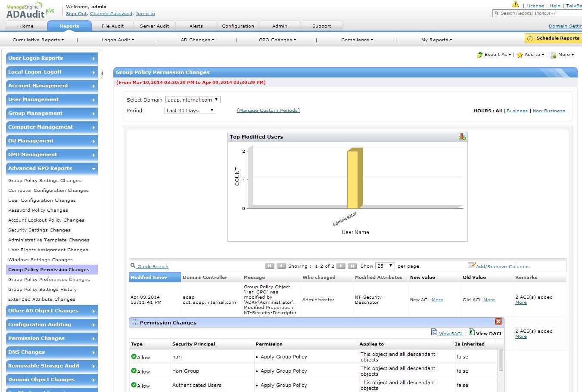Go to first page pagination arrow

[x=270, y=266]
